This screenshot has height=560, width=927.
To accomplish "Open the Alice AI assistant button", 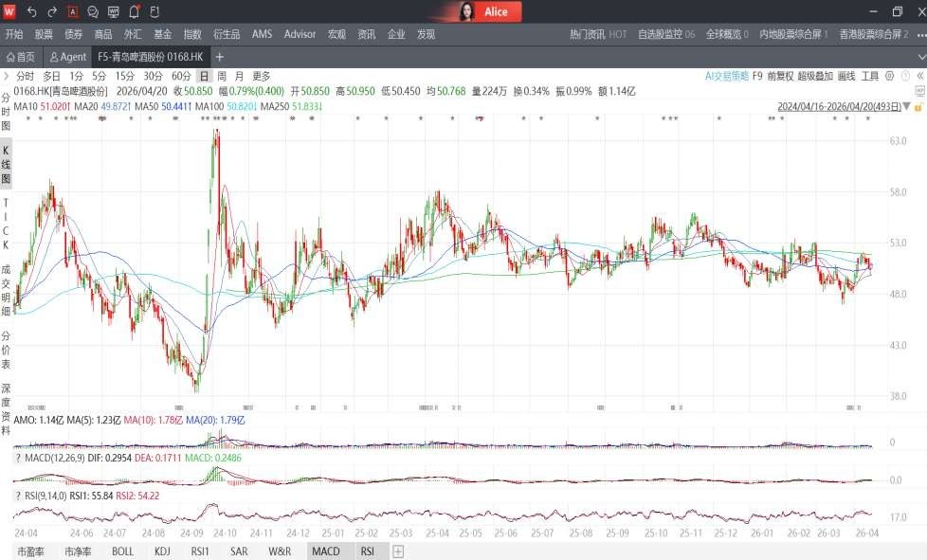I will point(484,11).
